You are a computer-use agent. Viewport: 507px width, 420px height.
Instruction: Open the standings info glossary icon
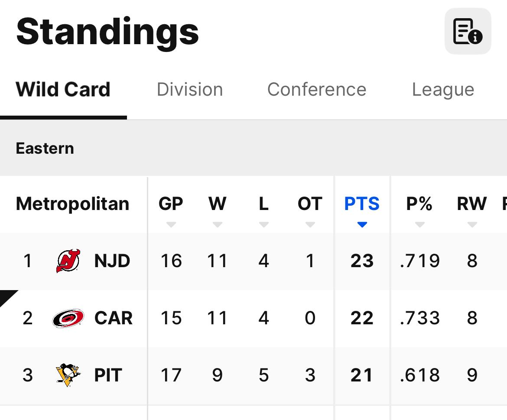pos(468,31)
